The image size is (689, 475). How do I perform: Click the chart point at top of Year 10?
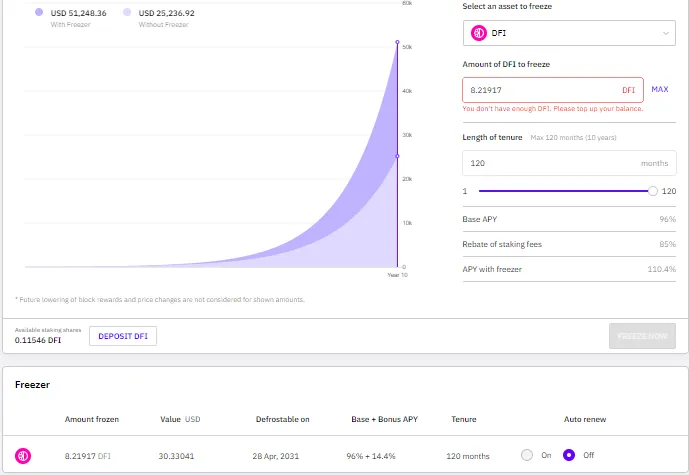click(x=397, y=42)
